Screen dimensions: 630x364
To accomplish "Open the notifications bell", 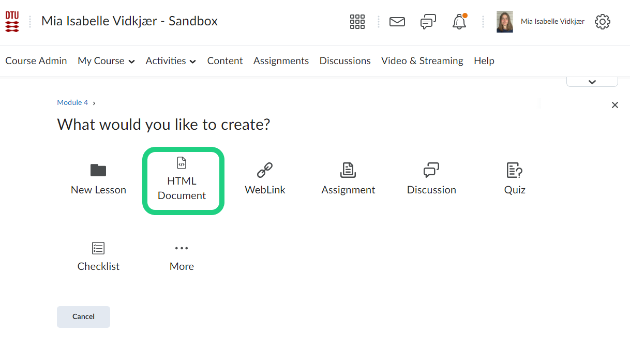I will [459, 22].
